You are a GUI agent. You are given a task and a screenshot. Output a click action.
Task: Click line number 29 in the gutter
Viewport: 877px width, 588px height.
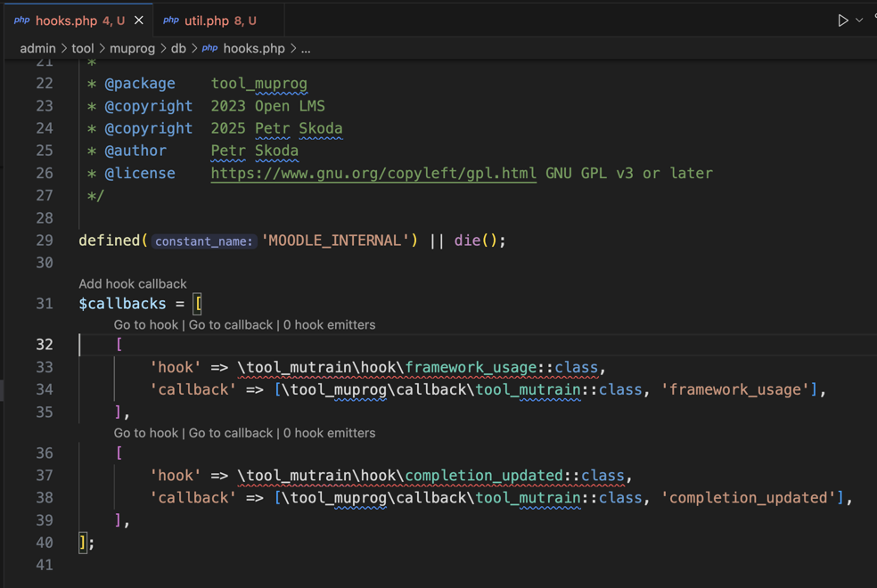(x=45, y=241)
